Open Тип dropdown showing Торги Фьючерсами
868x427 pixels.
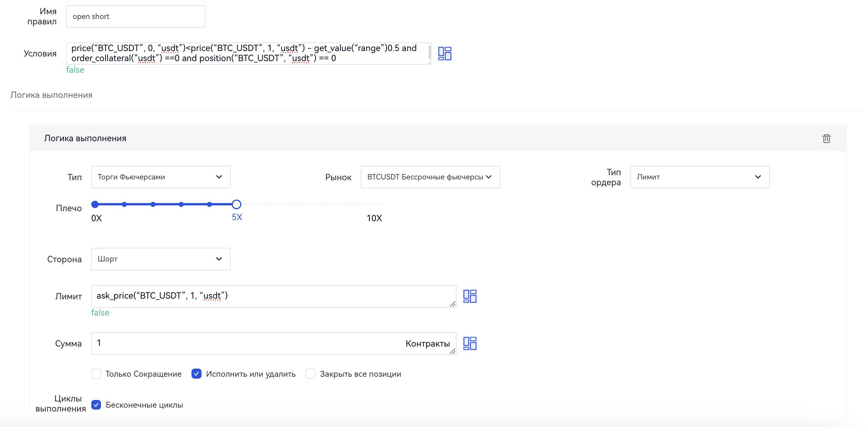click(161, 177)
